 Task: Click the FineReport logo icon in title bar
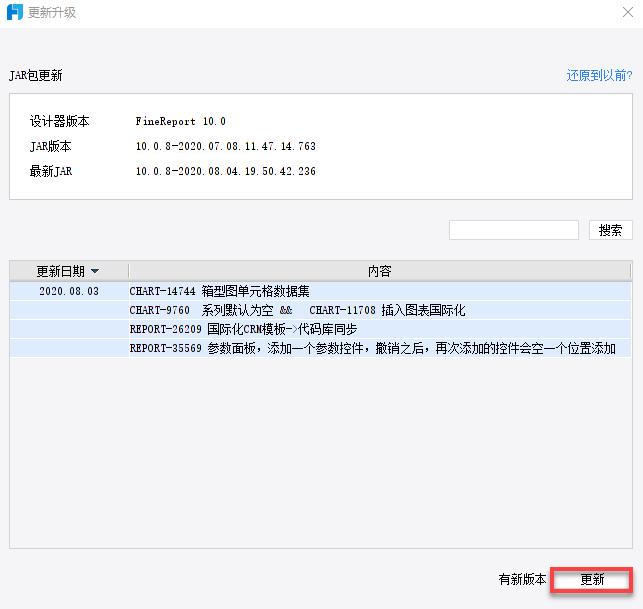(15, 12)
